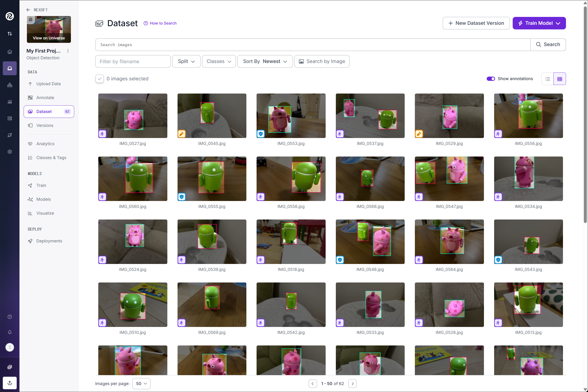Switch to grid view icon
The width and height of the screenshot is (588, 392).
click(x=559, y=79)
